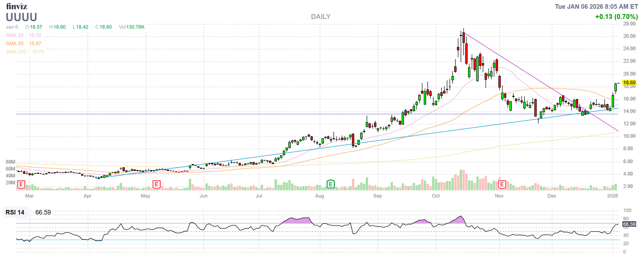
Task: Click the Oct label on time axis
Action: pyautogui.click(x=436, y=196)
